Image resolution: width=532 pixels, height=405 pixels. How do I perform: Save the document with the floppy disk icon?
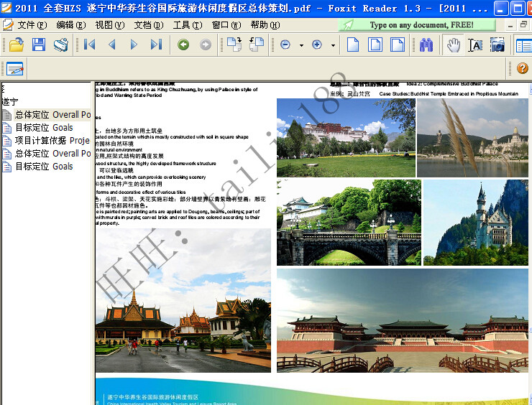point(39,45)
